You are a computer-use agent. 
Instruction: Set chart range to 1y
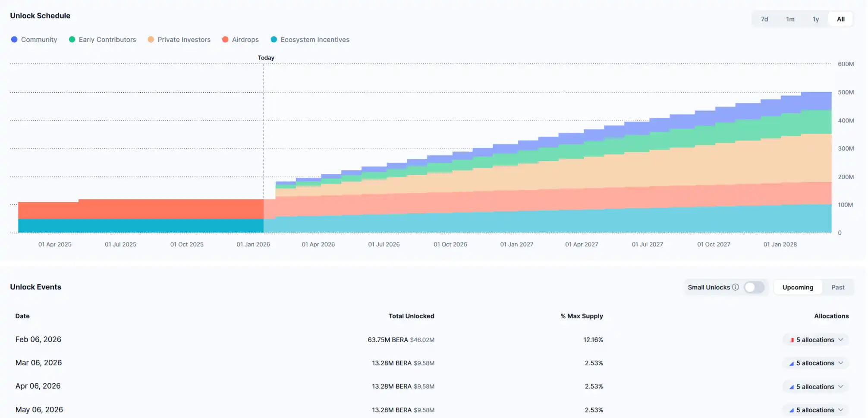[x=815, y=19]
